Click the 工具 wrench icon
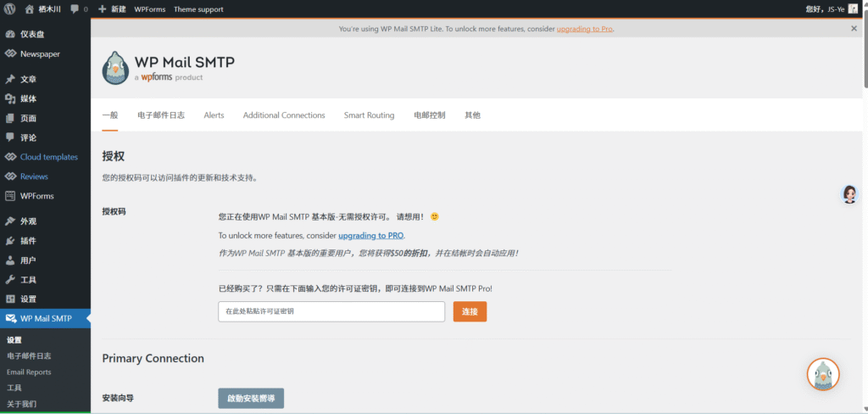This screenshot has width=868, height=414. (10, 280)
